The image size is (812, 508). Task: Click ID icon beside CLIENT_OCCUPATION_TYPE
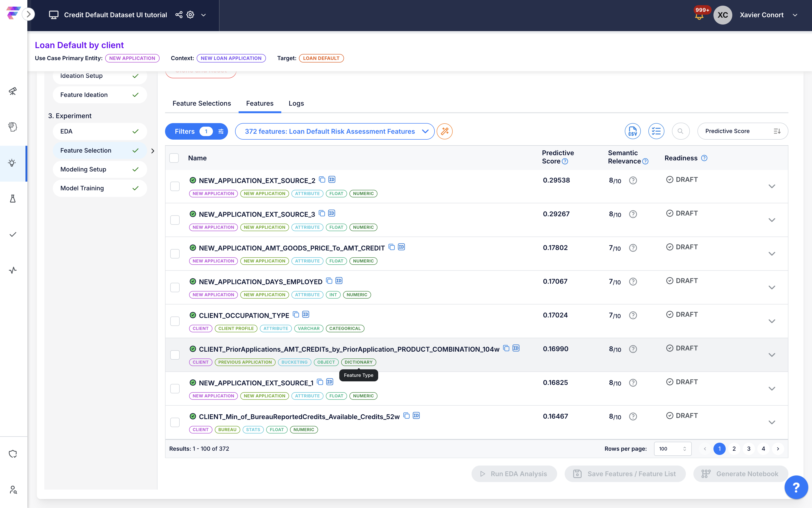click(x=306, y=314)
